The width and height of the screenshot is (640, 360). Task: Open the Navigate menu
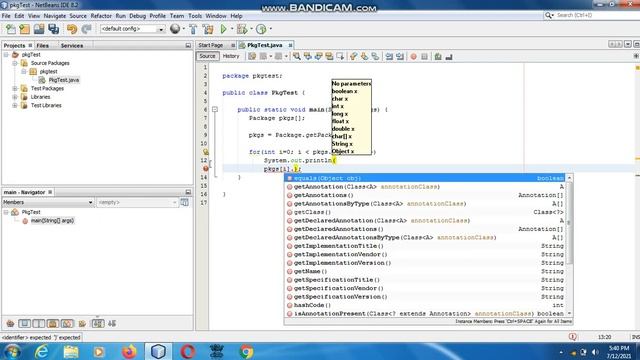coord(55,16)
